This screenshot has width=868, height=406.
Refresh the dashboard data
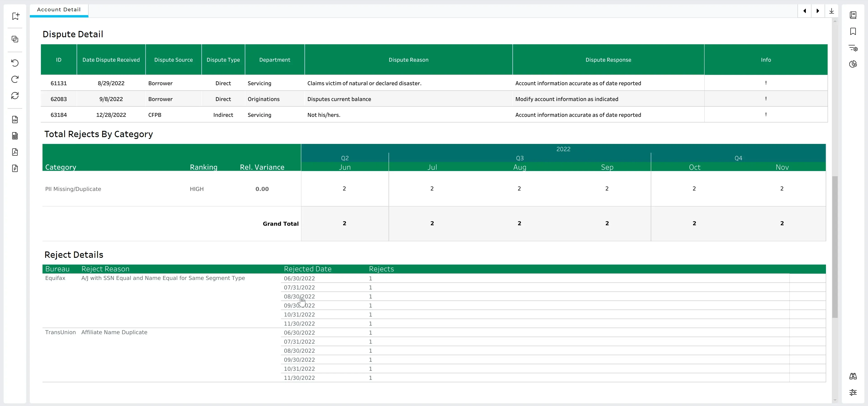[15, 96]
